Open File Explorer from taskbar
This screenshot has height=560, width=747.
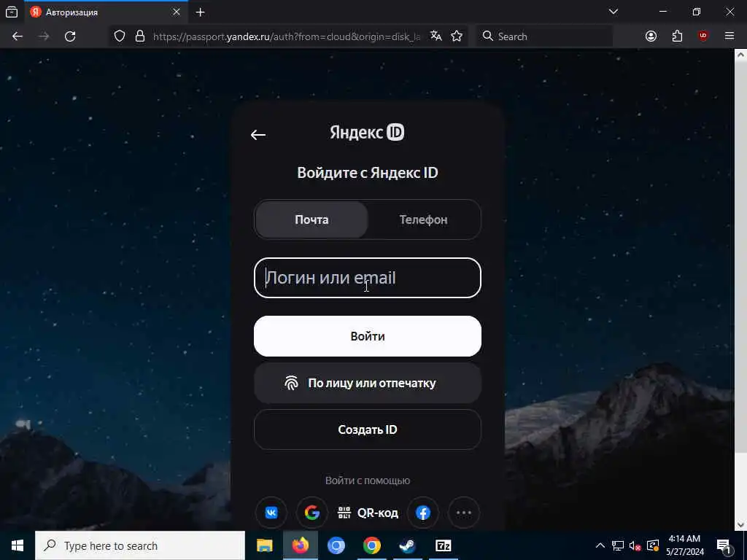tap(264, 545)
